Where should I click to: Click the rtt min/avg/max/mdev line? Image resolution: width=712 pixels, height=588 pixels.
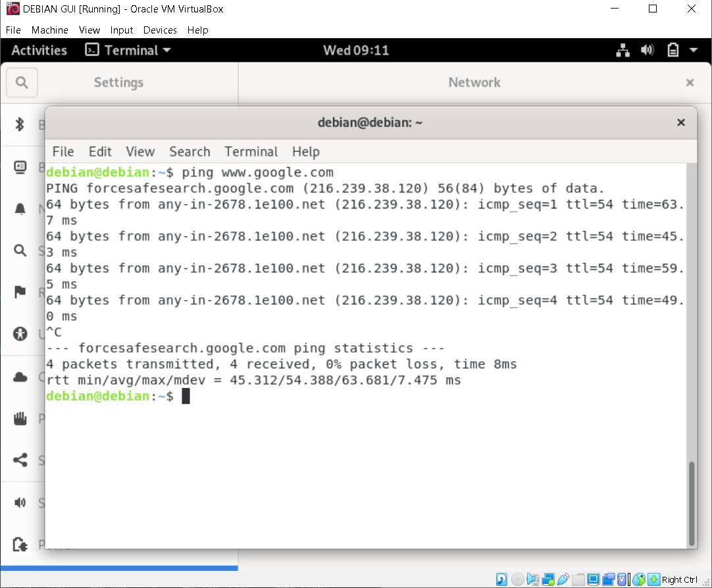point(253,380)
